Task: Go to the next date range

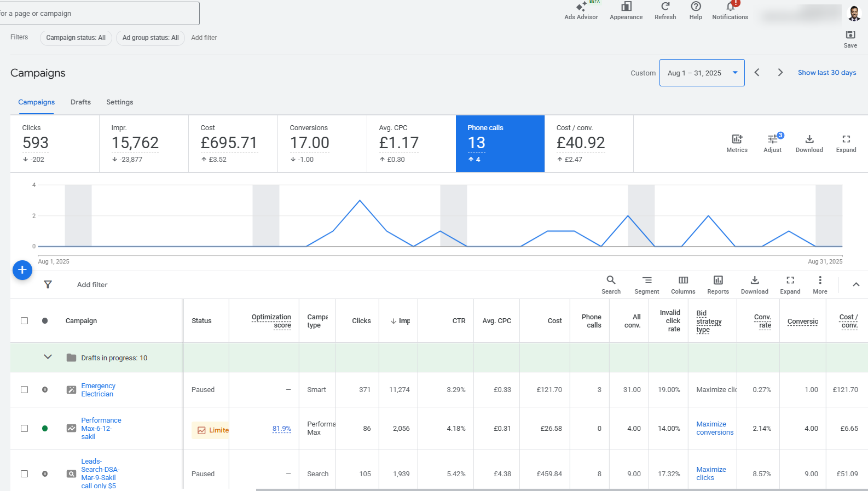Action: click(780, 73)
